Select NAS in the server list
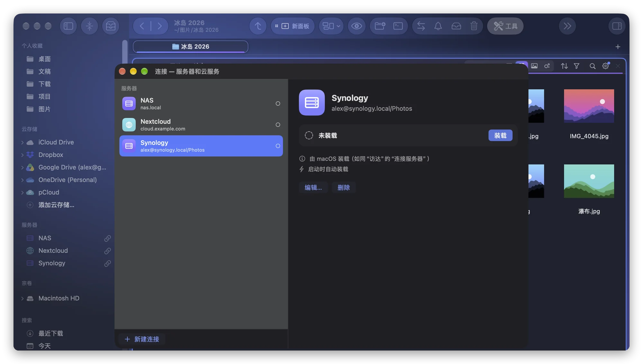This screenshot has width=643, height=364. (201, 104)
